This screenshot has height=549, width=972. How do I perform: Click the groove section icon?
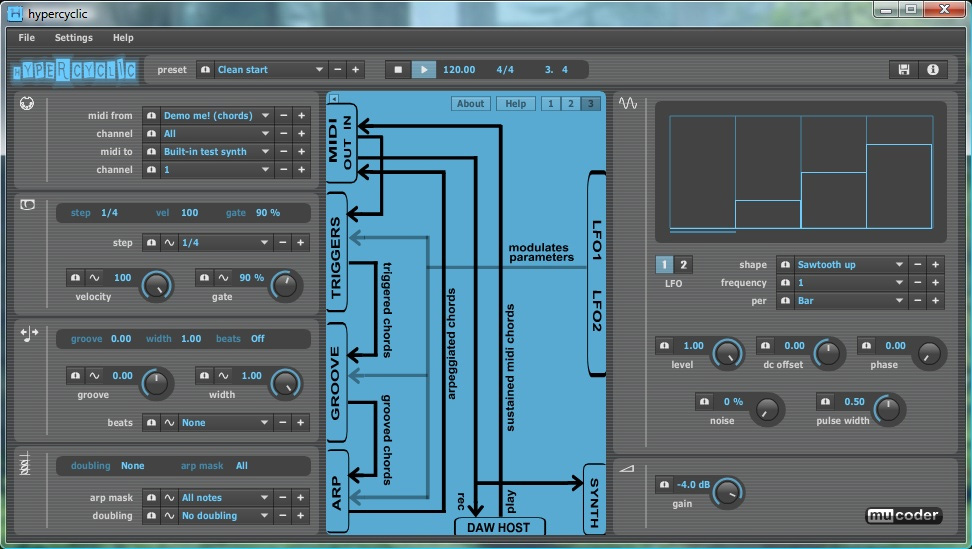pos(29,334)
